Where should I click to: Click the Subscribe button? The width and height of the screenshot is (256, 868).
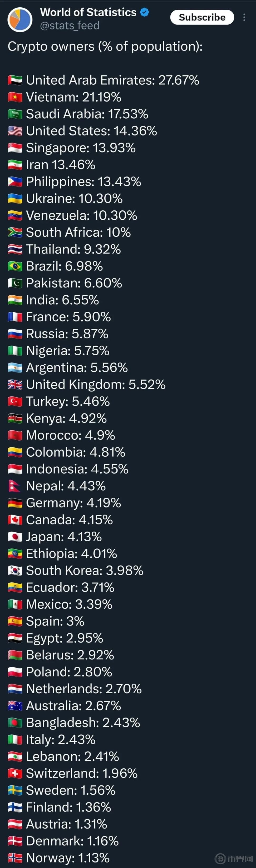tap(202, 17)
